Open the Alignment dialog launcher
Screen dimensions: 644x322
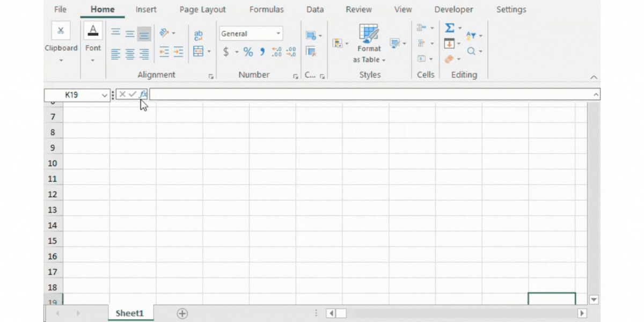click(211, 77)
